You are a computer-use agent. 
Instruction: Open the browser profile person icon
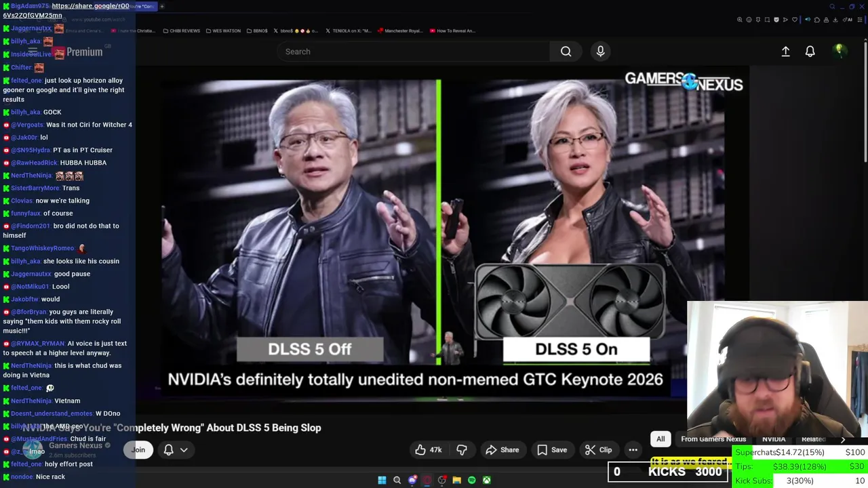tap(826, 20)
